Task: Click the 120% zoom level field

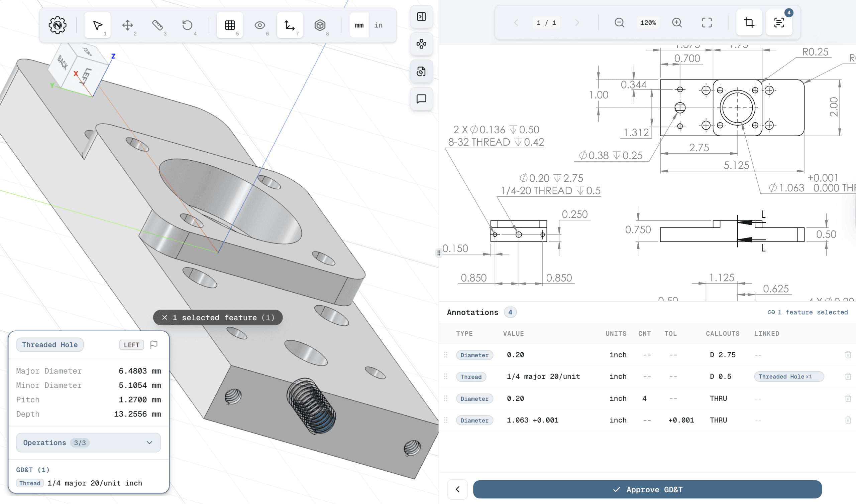Action: pos(648,23)
